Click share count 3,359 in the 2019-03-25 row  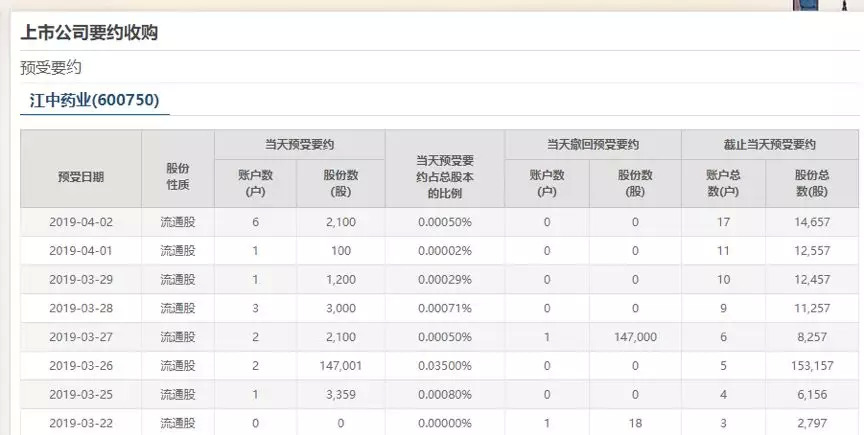point(341,394)
